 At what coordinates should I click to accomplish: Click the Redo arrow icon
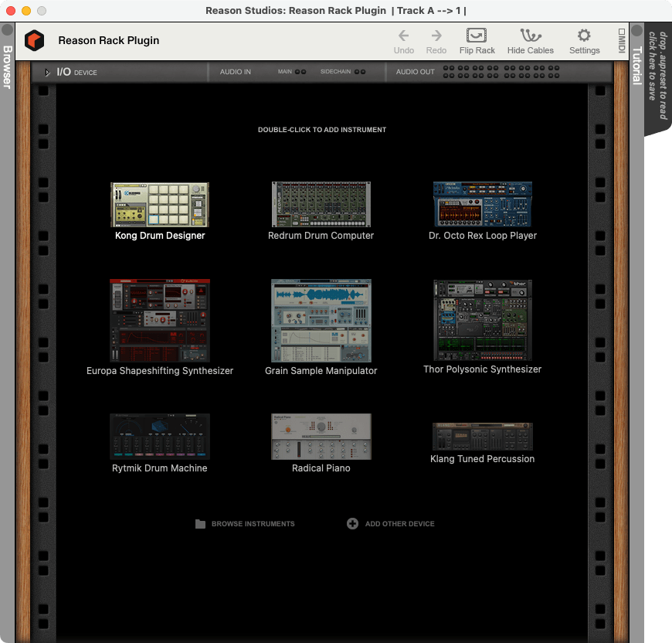click(x=436, y=37)
